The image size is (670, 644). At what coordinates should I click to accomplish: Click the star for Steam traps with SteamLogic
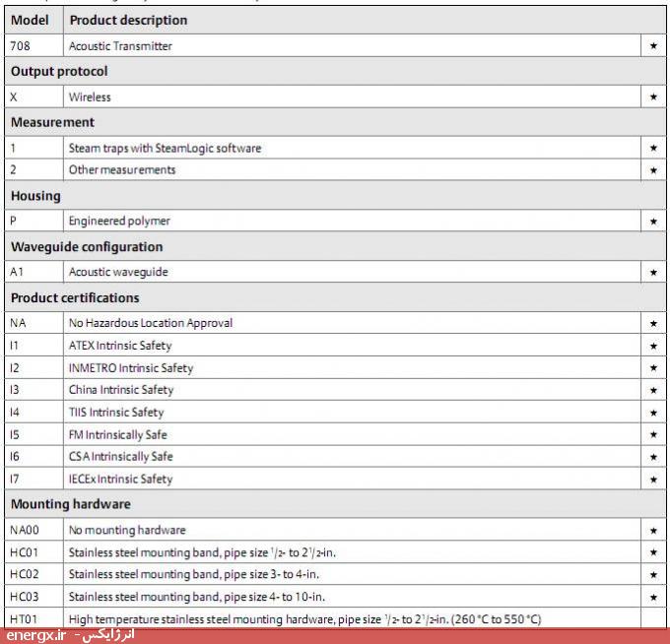click(653, 148)
